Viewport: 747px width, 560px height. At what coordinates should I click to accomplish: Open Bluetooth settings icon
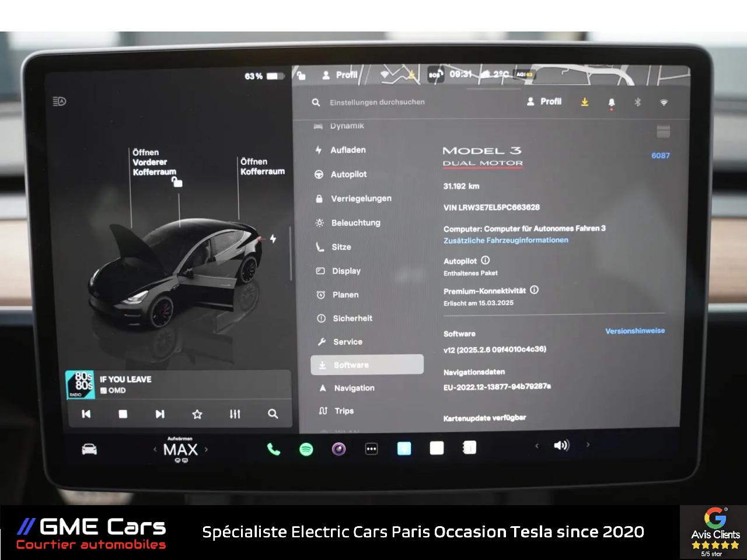click(x=637, y=102)
